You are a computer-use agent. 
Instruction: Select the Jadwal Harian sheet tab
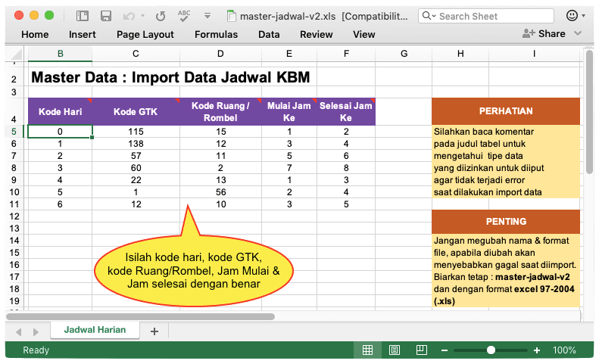coord(95,330)
